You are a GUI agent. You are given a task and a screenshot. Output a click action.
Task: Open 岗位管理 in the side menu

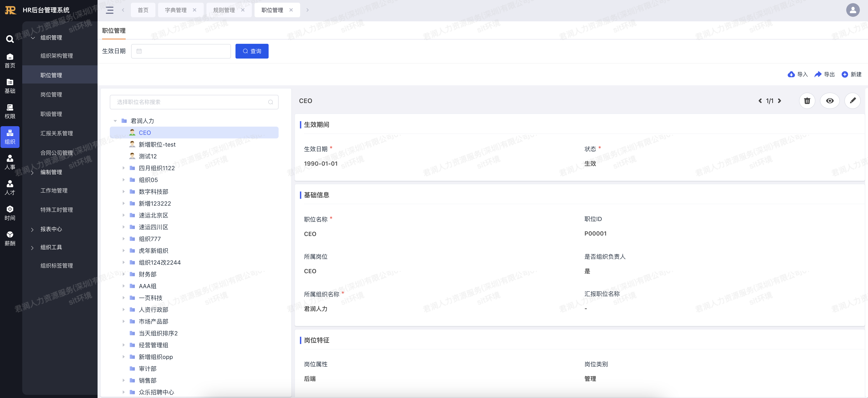[x=51, y=95]
